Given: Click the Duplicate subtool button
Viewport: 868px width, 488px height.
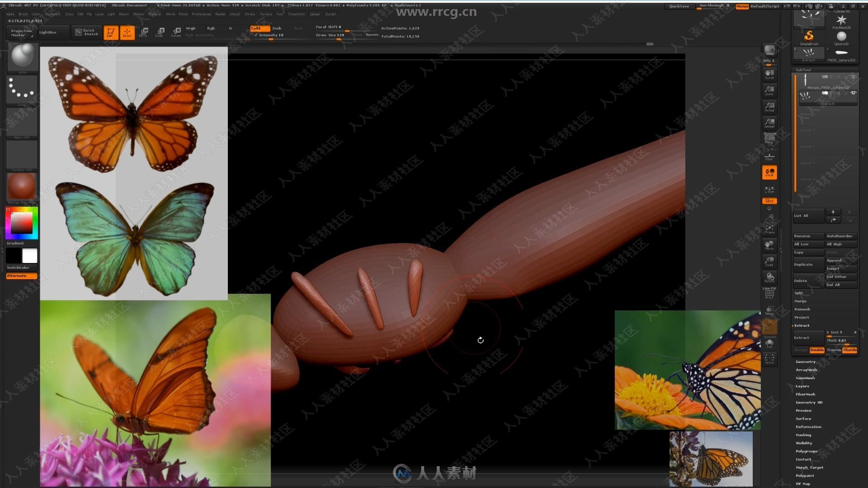Looking at the screenshot, I should (809, 264).
